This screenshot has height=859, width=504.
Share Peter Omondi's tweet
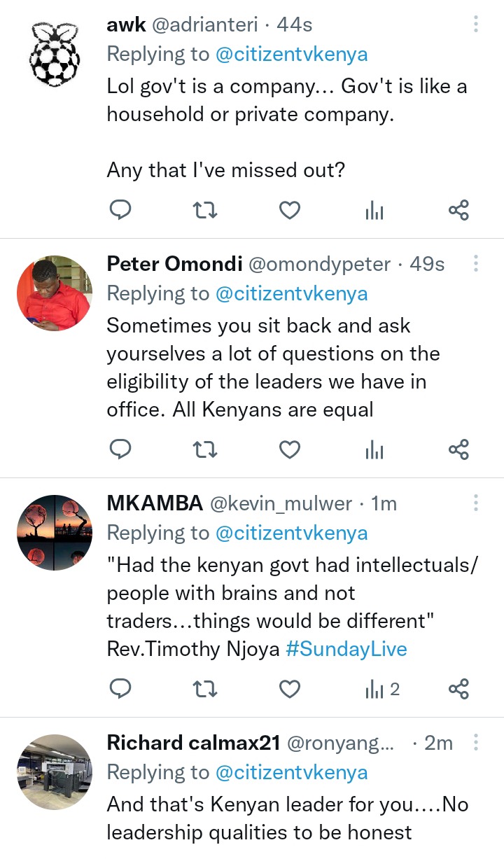point(458,450)
